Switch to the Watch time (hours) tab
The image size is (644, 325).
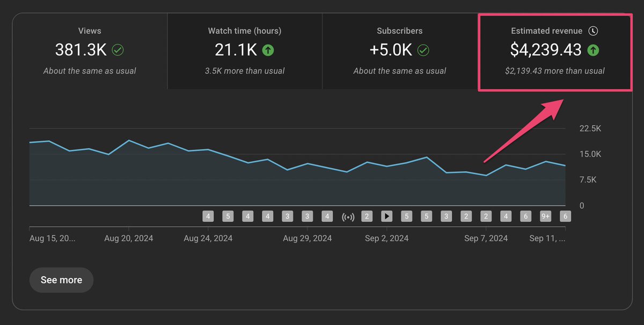[x=245, y=51]
